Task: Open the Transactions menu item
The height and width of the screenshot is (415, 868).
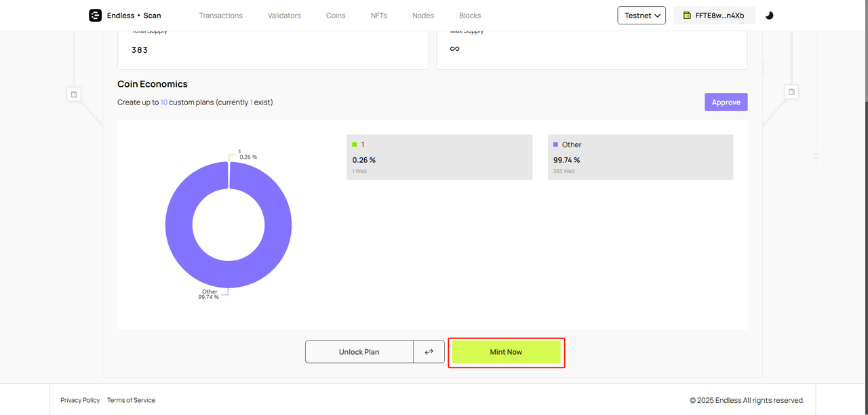Action: (x=220, y=16)
